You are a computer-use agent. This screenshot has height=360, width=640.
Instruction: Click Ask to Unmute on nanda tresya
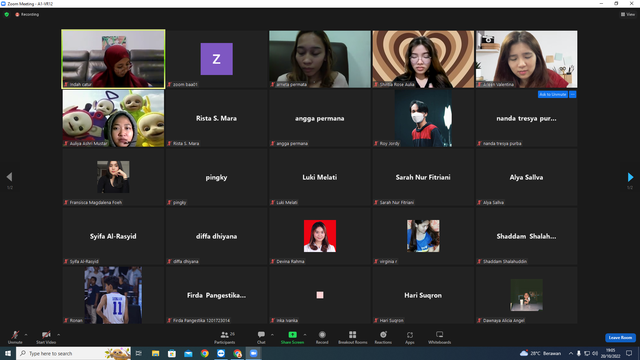coord(553,94)
